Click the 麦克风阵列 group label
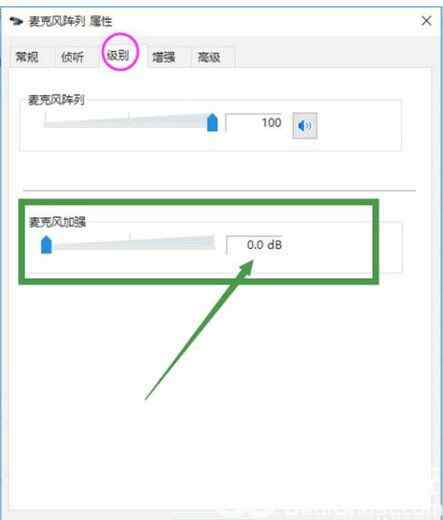 56,99
